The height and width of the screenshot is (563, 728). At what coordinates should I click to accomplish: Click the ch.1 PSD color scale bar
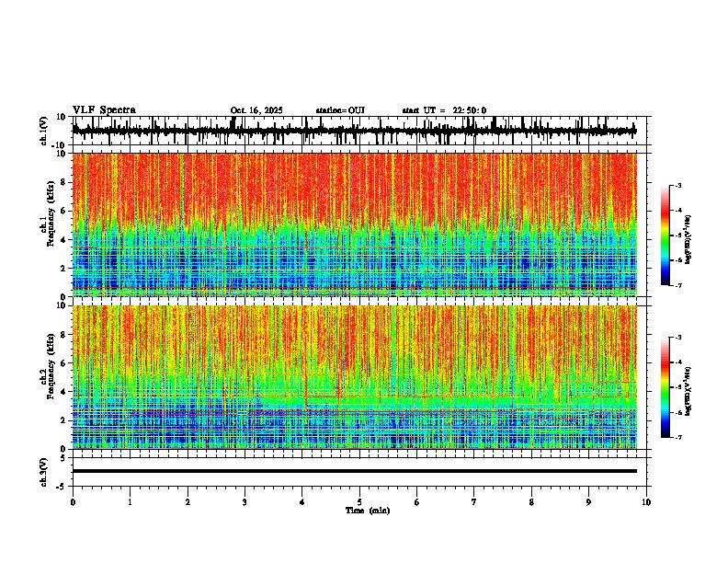(x=665, y=236)
